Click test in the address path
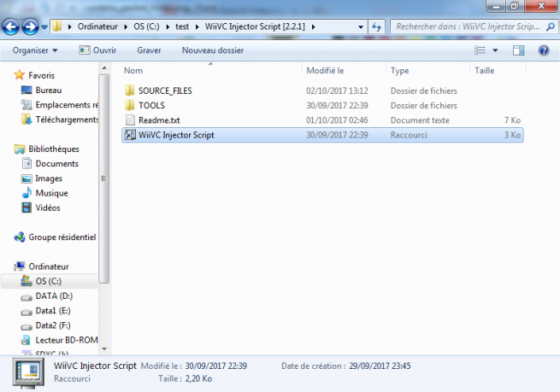560x392 pixels. (182, 26)
